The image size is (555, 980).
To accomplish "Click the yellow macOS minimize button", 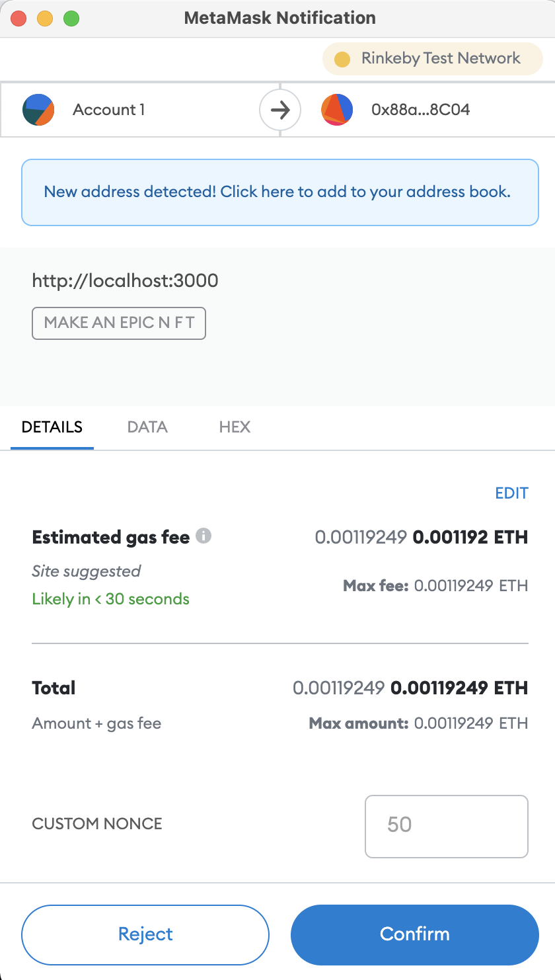I will [x=45, y=19].
